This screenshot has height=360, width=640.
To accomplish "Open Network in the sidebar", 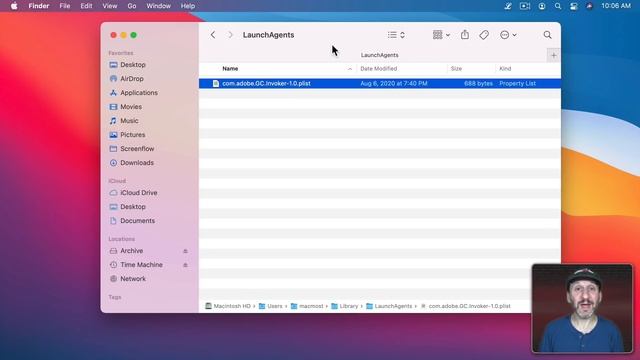I will click(x=133, y=278).
